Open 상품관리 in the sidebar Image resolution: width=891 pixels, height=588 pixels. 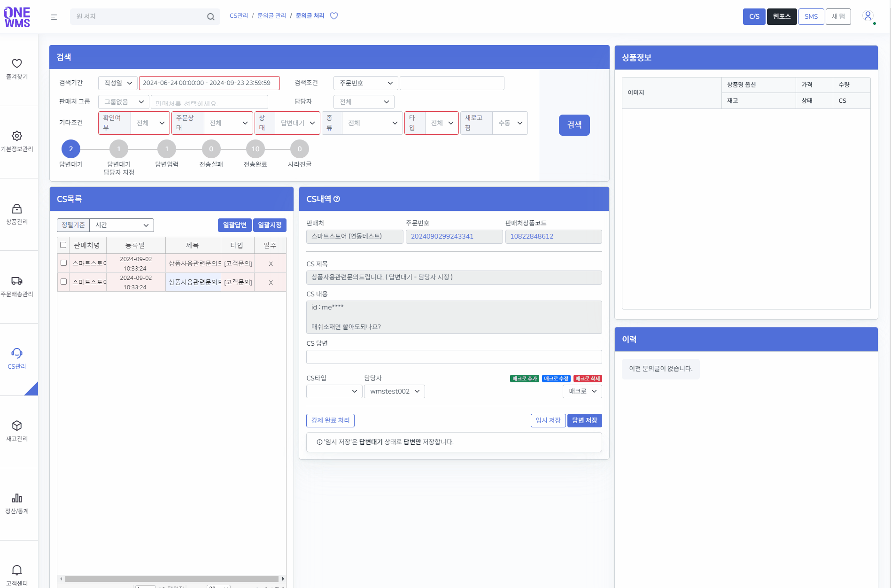tap(17, 214)
